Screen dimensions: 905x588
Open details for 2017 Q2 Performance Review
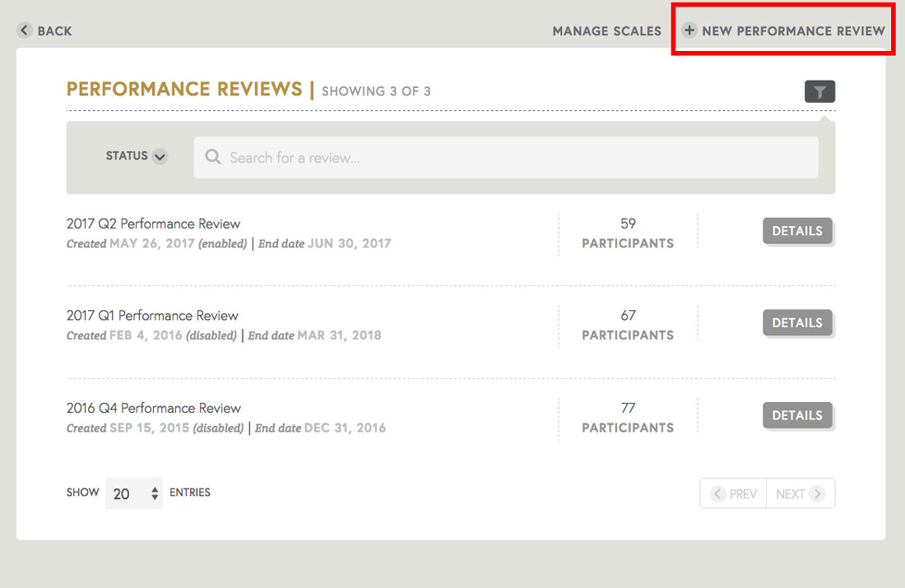click(797, 231)
